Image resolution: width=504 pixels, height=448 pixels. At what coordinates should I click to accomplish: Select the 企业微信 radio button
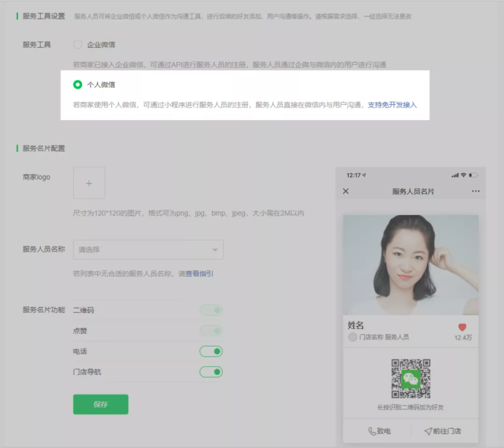(x=78, y=45)
